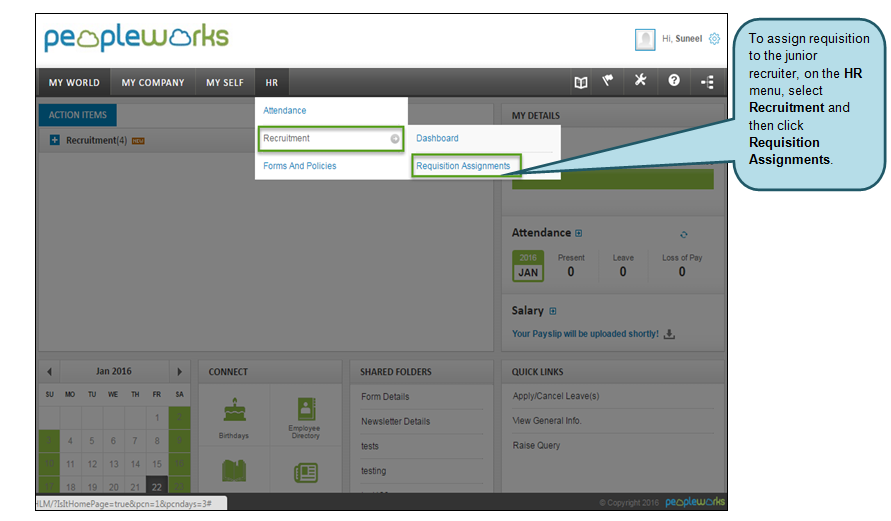The height and width of the screenshot is (521, 891).
Task: Click the 2016 JAN attendance month badge
Action: click(528, 266)
